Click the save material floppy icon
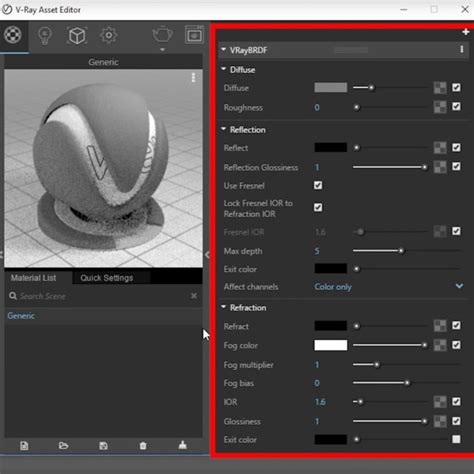 click(x=103, y=446)
